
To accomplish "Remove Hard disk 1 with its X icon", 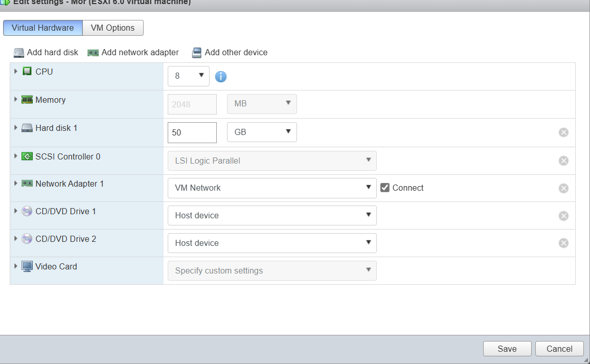I will pyautogui.click(x=563, y=132).
